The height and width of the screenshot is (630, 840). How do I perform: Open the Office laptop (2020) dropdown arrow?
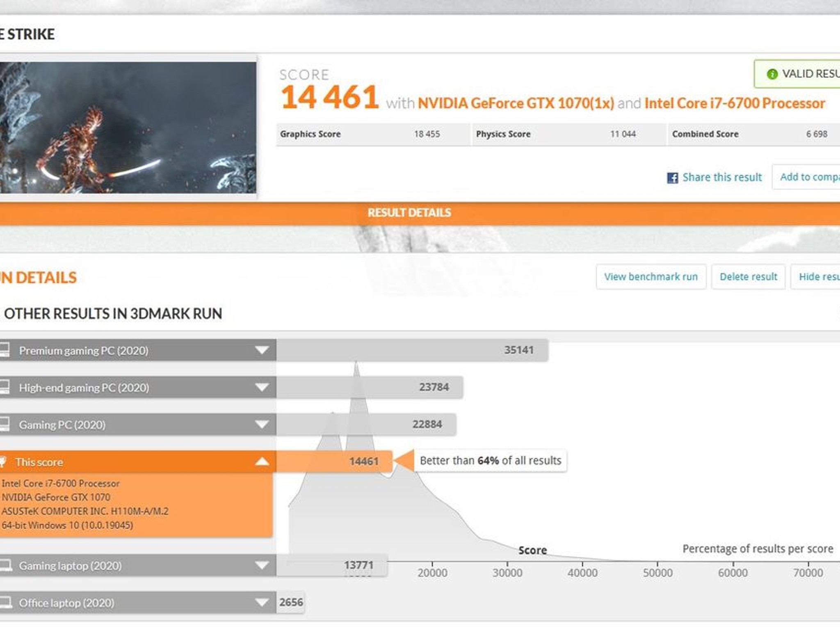click(262, 603)
